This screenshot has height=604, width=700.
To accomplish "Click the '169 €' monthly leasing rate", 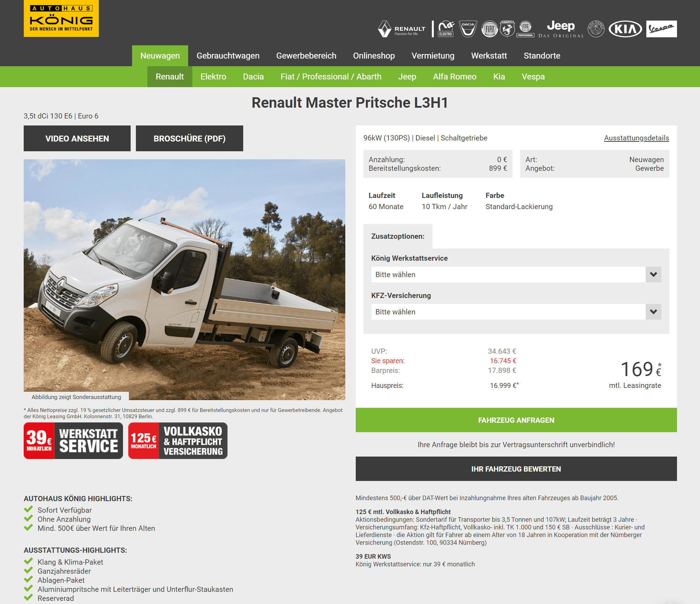I will (x=640, y=369).
